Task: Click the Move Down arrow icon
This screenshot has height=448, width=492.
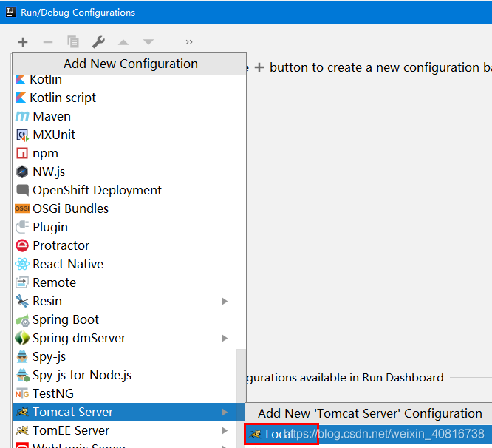Action: click(x=148, y=41)
